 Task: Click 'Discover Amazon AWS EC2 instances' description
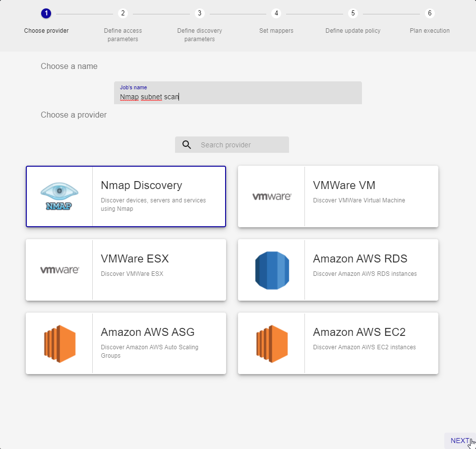364,347
